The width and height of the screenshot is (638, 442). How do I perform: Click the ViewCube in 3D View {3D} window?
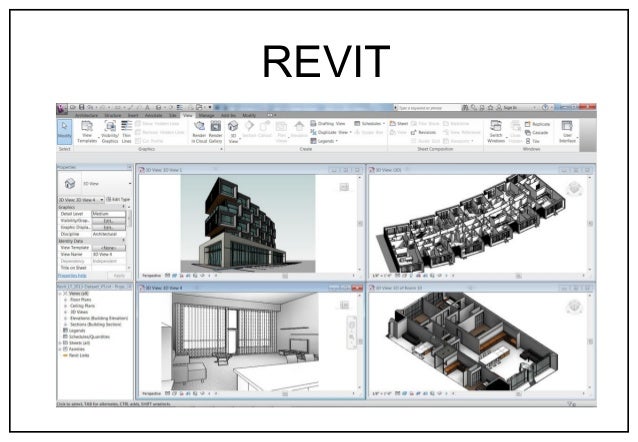pyautogui.click(x=574, y=189)
